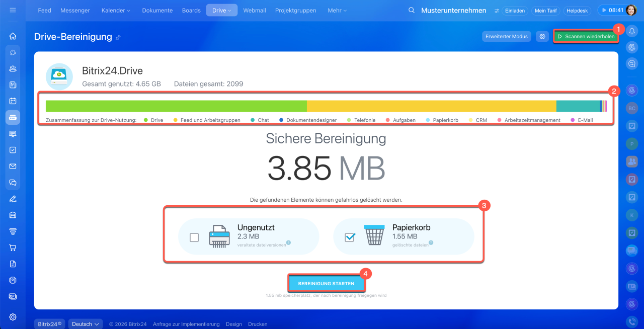644x329 pixels.
Task: Pin the Drive-Bereinigung page
Action: pos(118,38)
